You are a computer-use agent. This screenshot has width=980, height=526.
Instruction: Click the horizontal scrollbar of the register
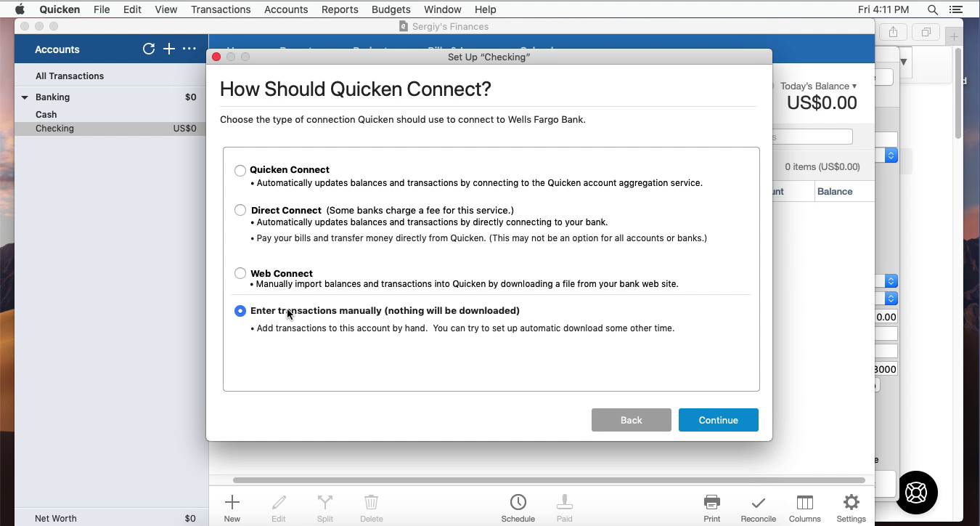coord(549,480)
